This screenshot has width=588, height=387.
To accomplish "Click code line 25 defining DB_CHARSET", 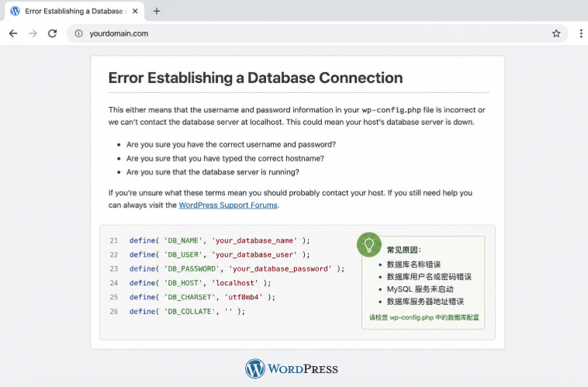I will pos(202,297).
